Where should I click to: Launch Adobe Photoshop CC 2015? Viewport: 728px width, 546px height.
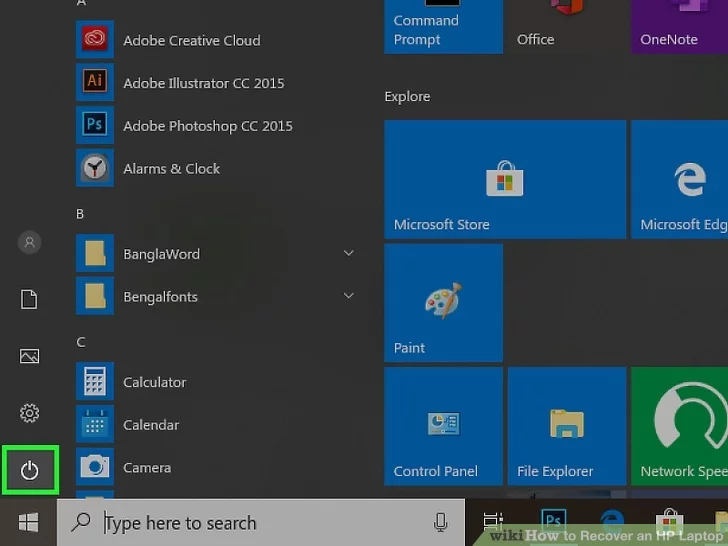tap(207, 126)
